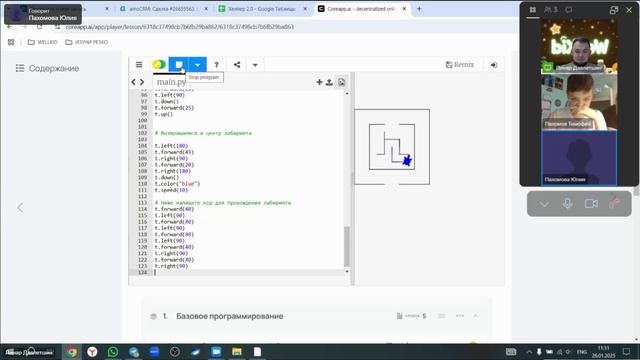Select the top participant's video tile

point(579,46)
